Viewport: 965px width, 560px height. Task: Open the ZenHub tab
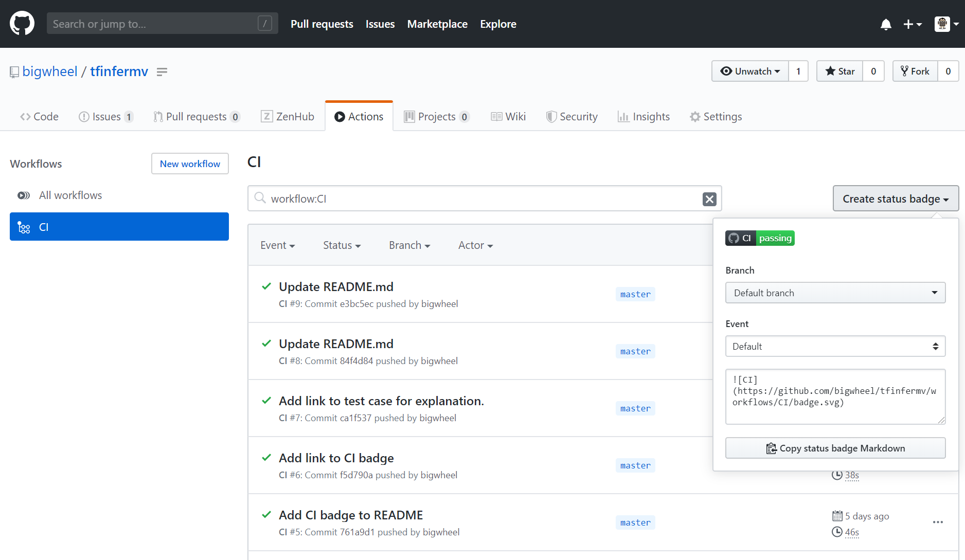288,117
